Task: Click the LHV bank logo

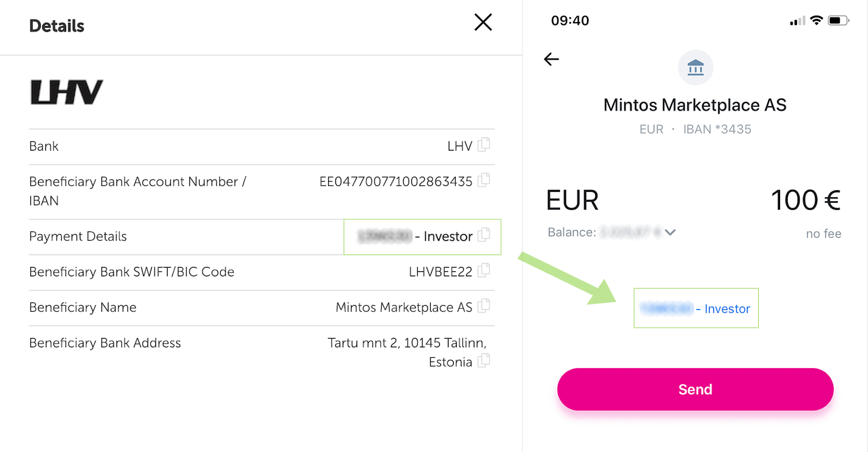Action: [x=67, y=92]
